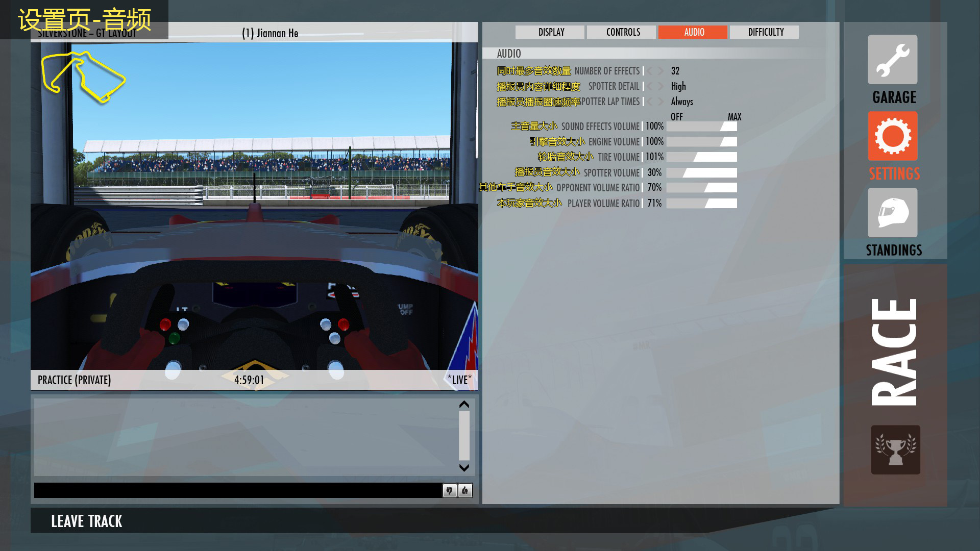Open the Garage wrench icon
The height and width of the screenshot is (551, 980).
(x=892, y=60)
